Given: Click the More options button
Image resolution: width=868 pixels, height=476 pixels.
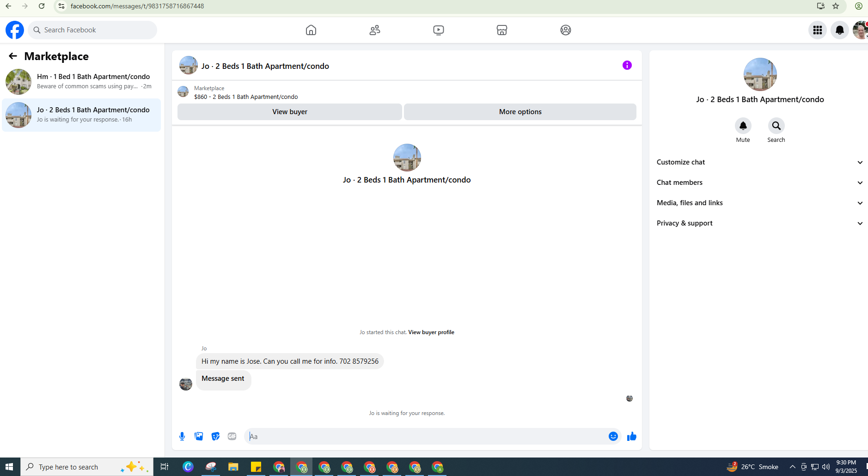Looking at the screenshot, I should pos(520,112).
